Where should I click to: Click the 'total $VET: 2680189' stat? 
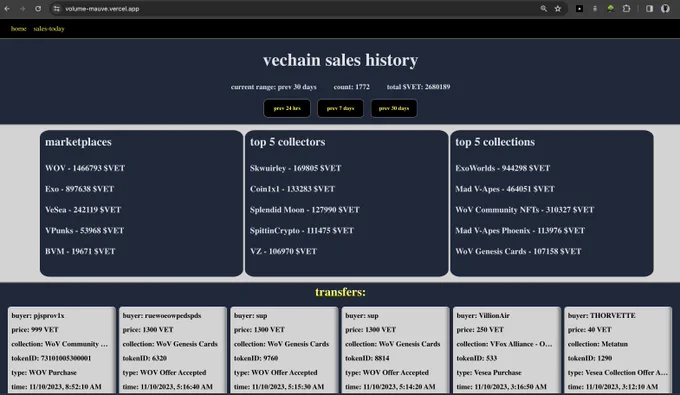click(418, 87)
